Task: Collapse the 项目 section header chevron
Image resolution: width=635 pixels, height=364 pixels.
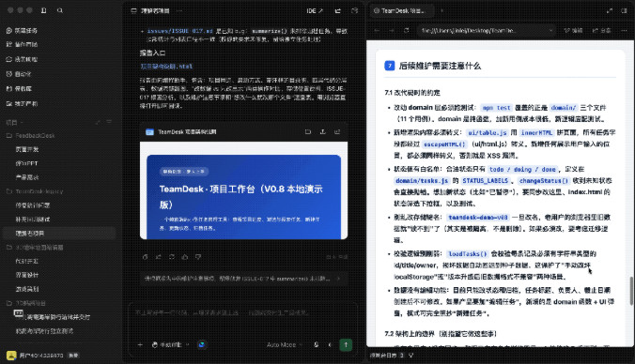Action: click(22, 122)
